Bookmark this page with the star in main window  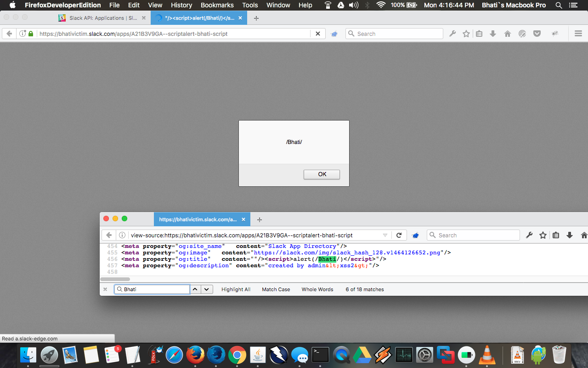[466, 34]
